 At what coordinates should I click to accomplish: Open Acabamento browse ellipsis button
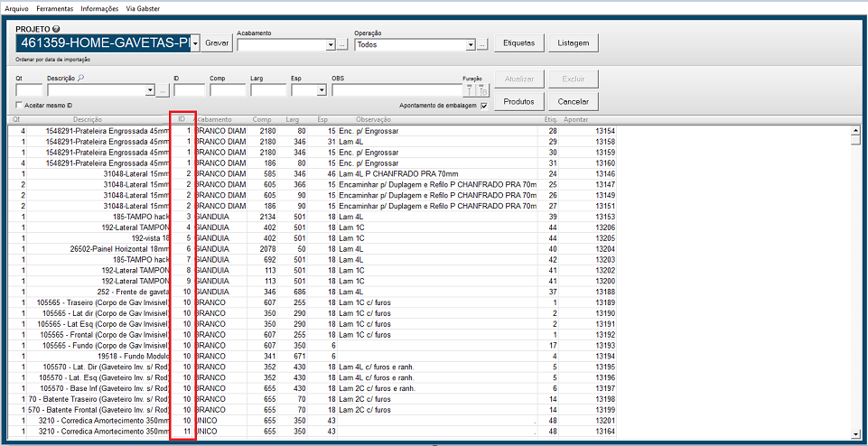pyautogui.click(x=342, y=45)
